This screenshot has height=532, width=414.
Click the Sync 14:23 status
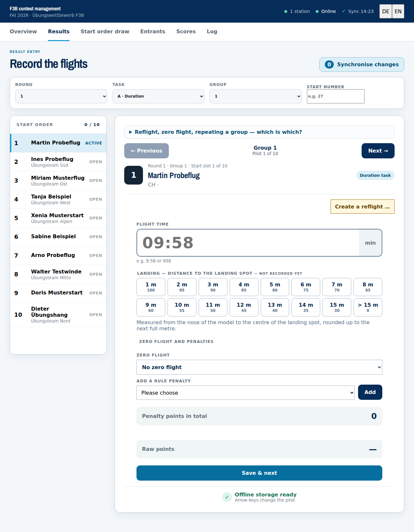[x=358, y=11]
